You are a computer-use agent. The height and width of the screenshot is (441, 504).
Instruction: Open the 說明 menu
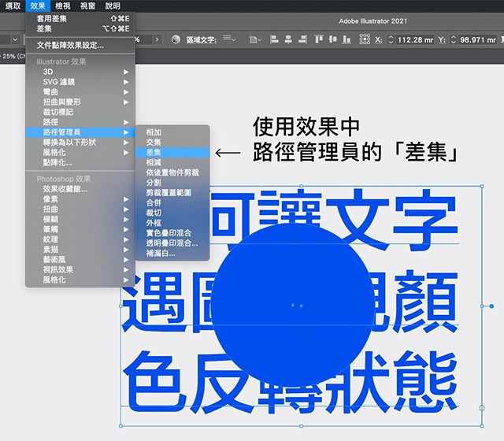pos(113,6)
